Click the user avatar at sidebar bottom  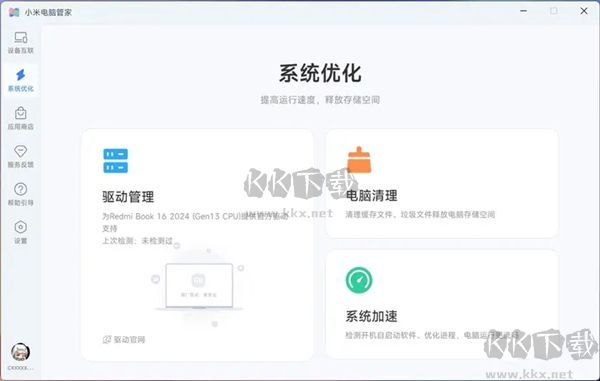point(20,352)
